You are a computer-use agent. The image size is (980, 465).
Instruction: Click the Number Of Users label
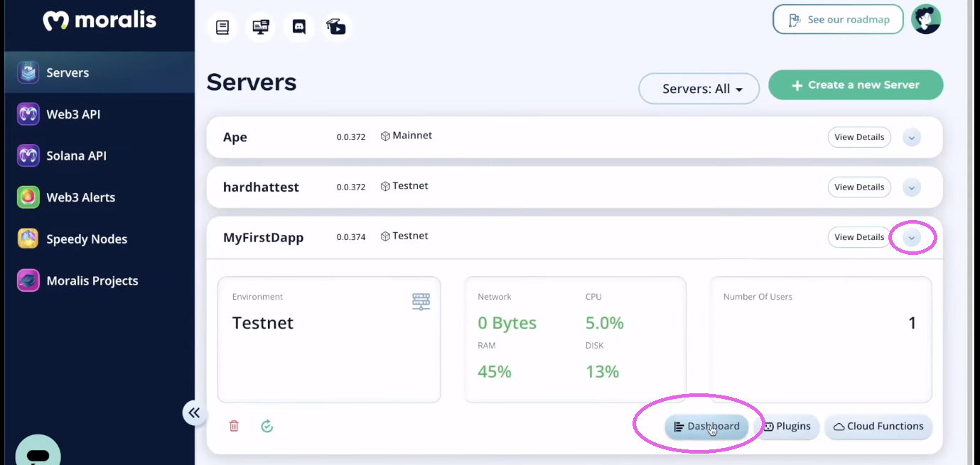click(x=758, y=297)
